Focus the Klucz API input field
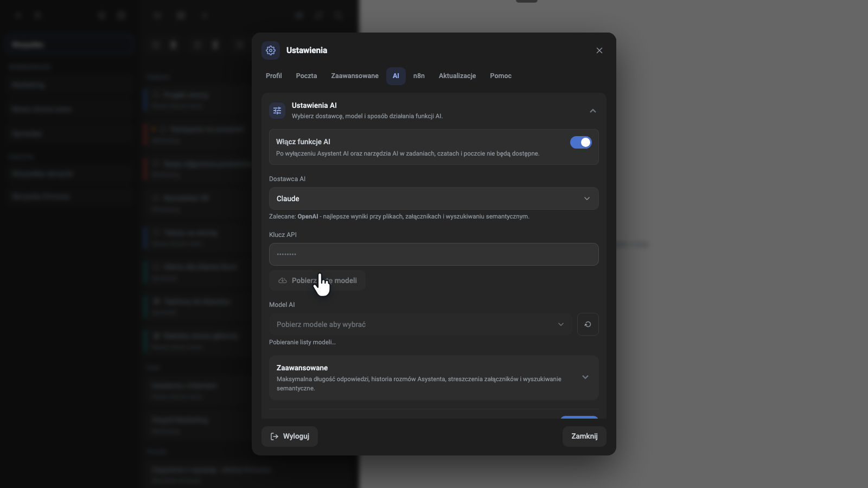Screen dimensions: 868x488 pos(434,254)
